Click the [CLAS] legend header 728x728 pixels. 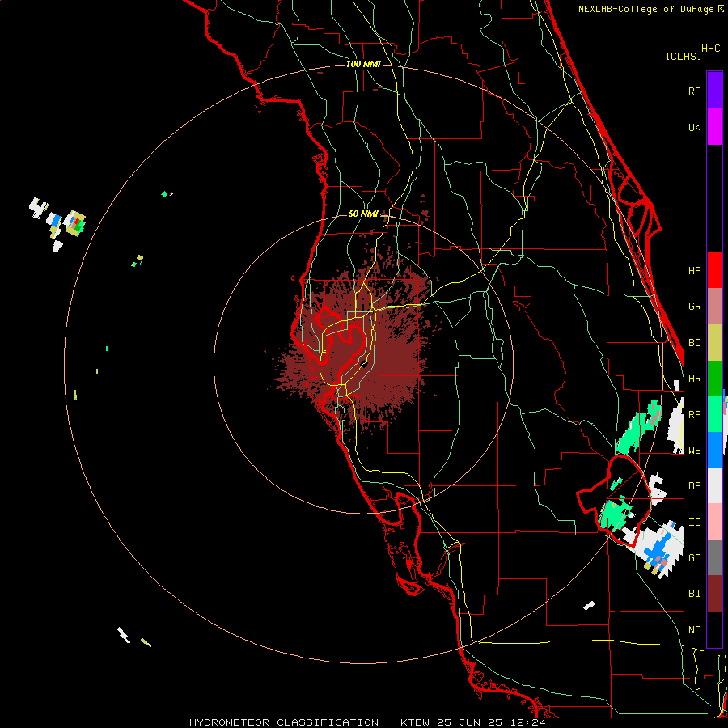click(x=684, y=56)
